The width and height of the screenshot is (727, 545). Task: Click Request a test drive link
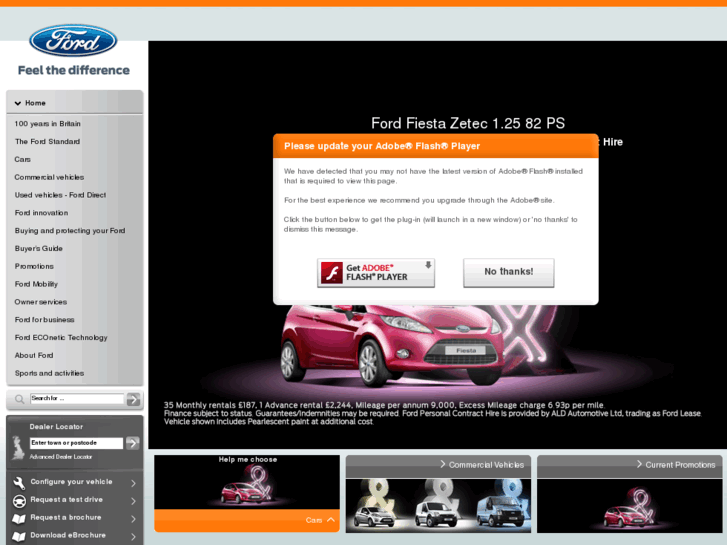coord(66,500)
